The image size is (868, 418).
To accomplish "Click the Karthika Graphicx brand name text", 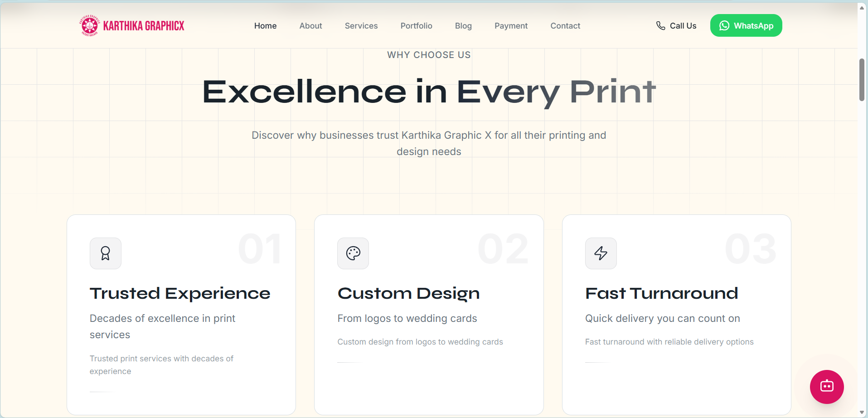I will (x=144, y=26).
